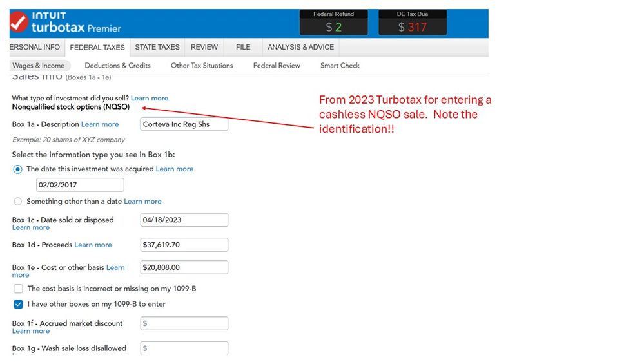This screenshot has height=362, width=644.
Task: Select the Wages & Income subtab
Action: point(39,65)
